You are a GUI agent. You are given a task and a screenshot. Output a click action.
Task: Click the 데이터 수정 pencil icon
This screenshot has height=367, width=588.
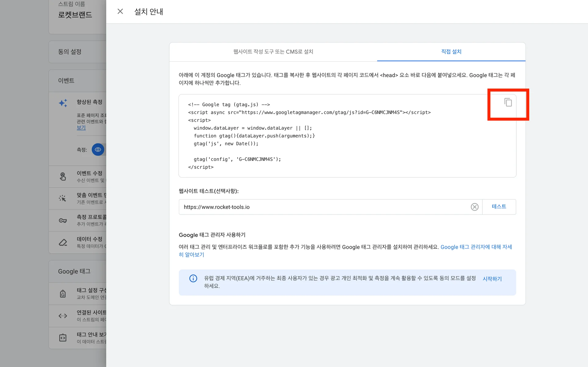63,242
